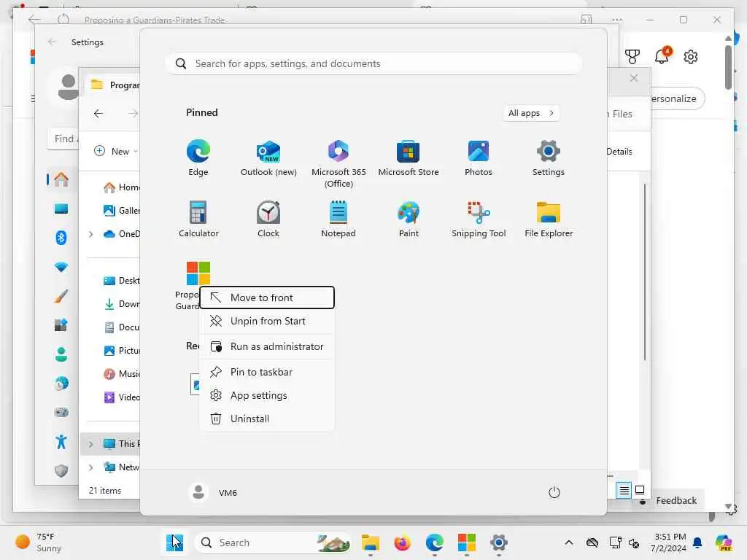Click New button in File Explorer
This screenshot has height=560, width=747.
[x=116, y=151]
